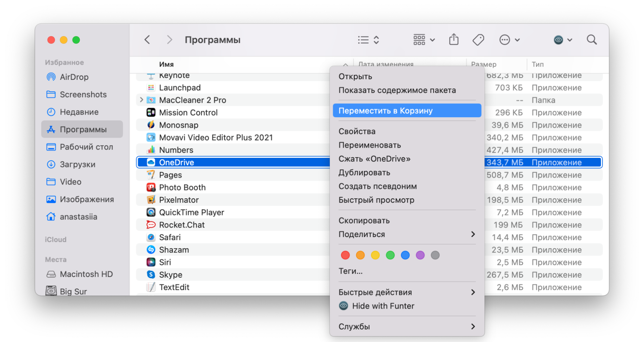Select the Safari app
The image size is (644, 342).
coord(233,237)
